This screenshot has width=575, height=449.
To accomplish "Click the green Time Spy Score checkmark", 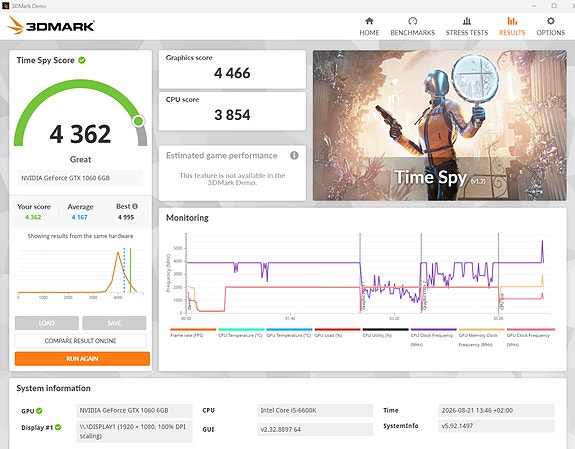I will click(x=82, y=60).
